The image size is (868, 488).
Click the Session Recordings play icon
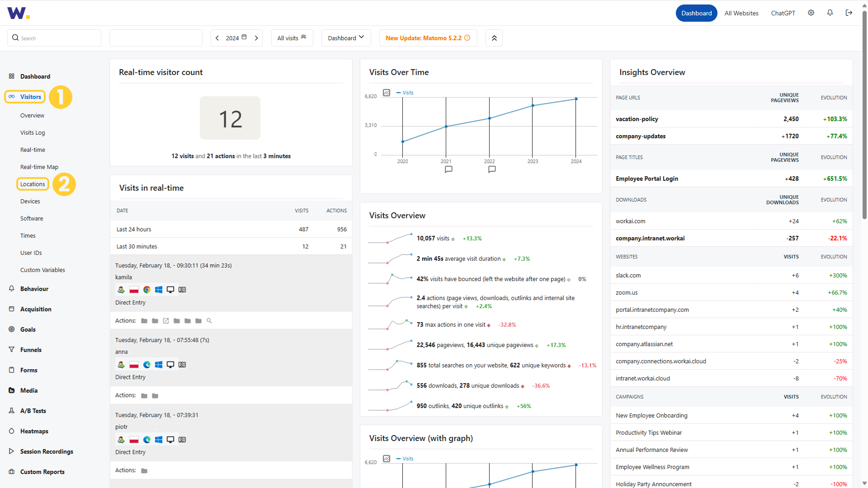[x=12, y=451]
